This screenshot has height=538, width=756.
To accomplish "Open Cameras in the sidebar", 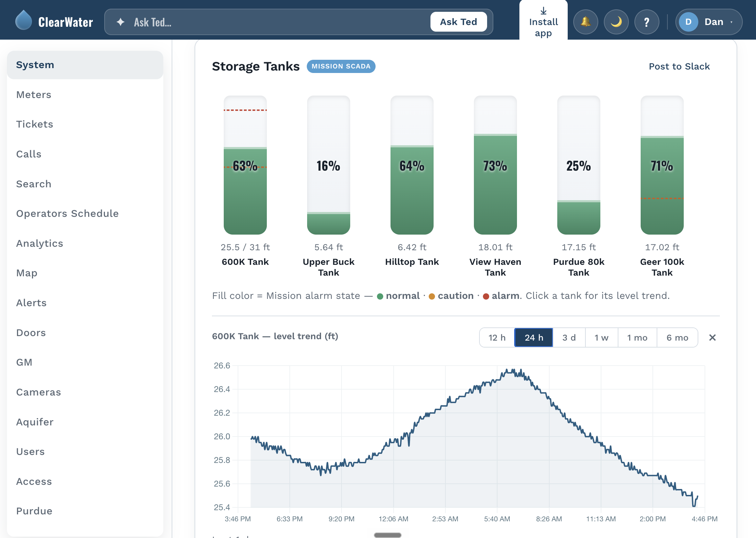I will click(x=85, y=392).
